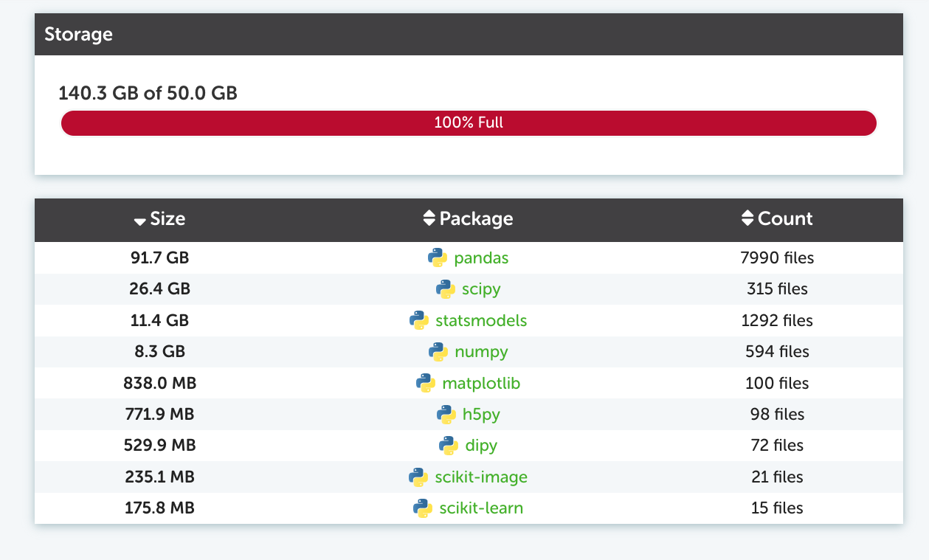Click the Storage panel header
Image resolution: width=929 pixels, height=560 pixels.
coord(469,35)
